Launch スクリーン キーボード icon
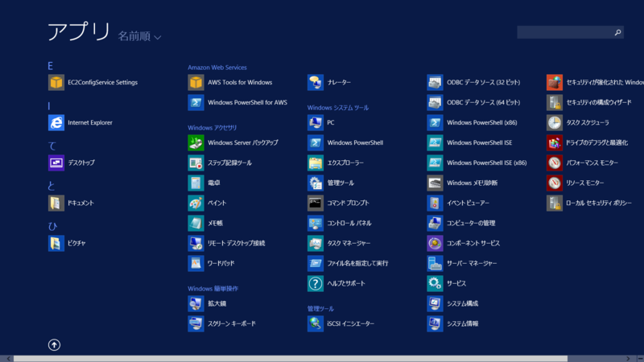The width and height of the screenshot is (644, 362). click(x=196, y=324)
